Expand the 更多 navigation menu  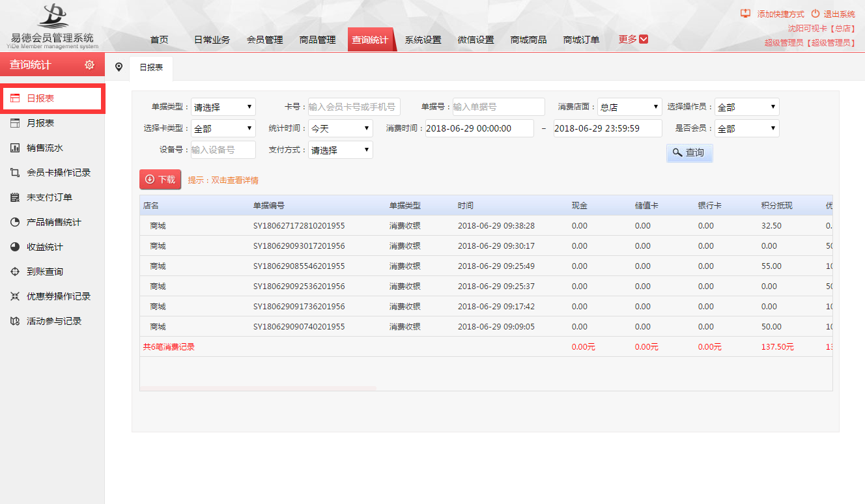coord(633,39)
